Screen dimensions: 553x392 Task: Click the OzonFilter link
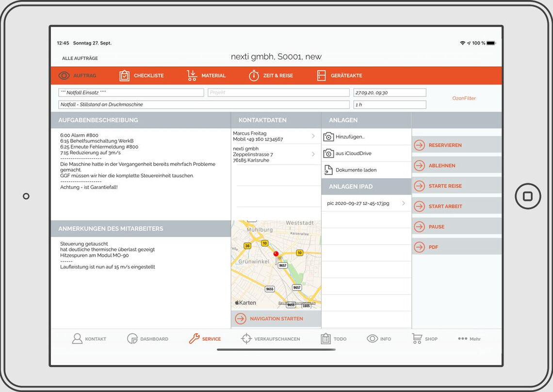464,98
